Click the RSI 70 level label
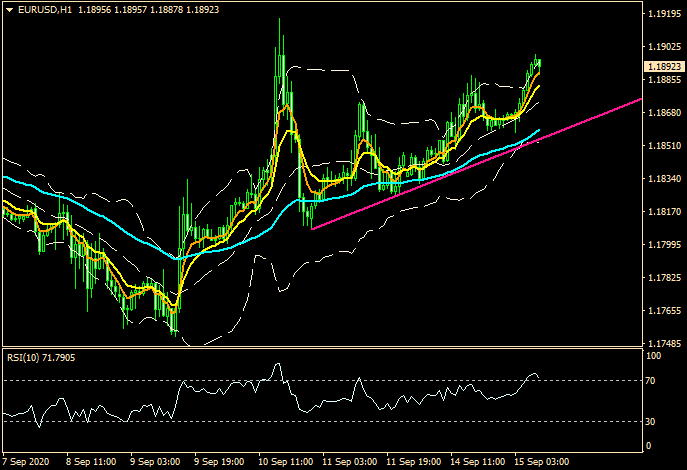The height and width of the screenshot is (470, 687). [651, 381]
